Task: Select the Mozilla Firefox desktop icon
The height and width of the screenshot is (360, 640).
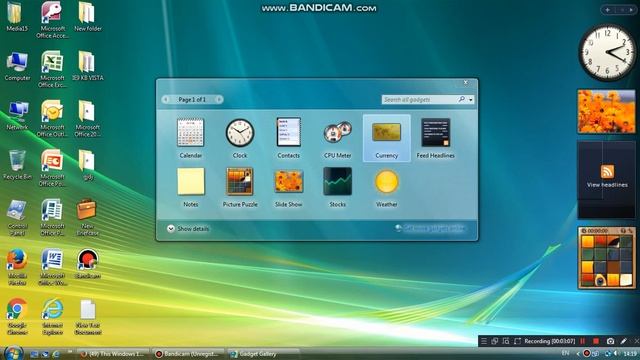Action: [17, 267]
